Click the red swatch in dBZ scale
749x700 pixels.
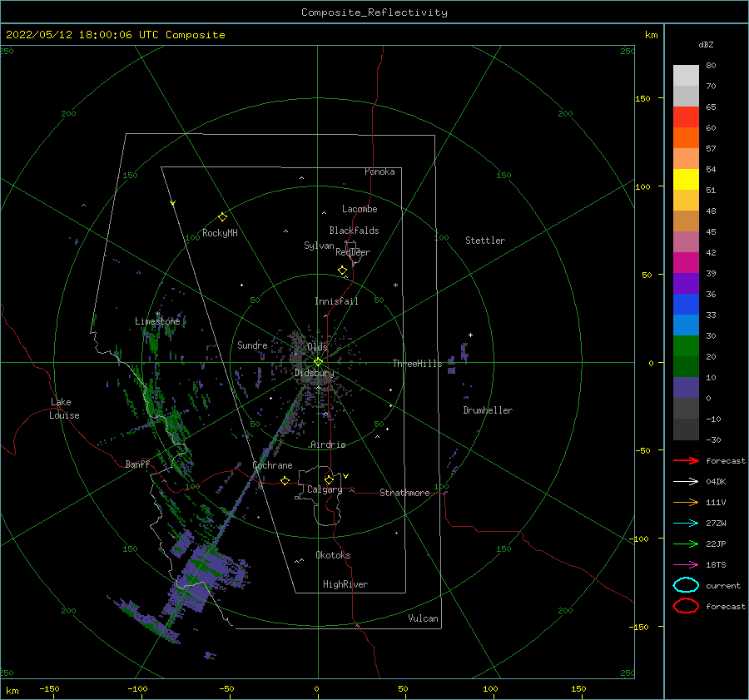(686, 117)
